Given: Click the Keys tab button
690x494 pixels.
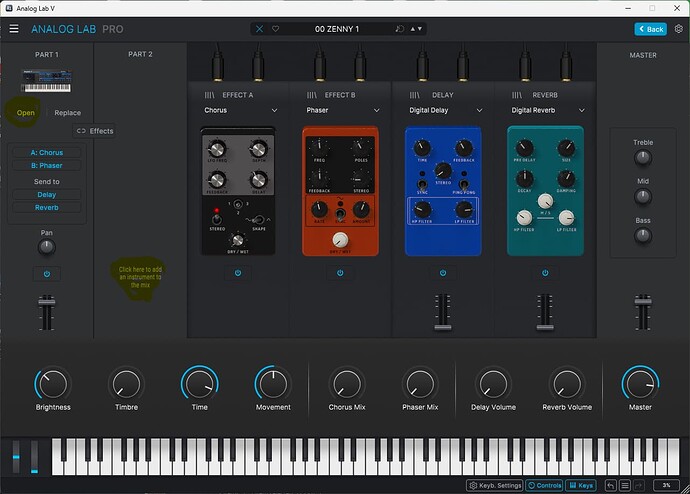Looking at the screenshot, I should click(x=581, y=485).
